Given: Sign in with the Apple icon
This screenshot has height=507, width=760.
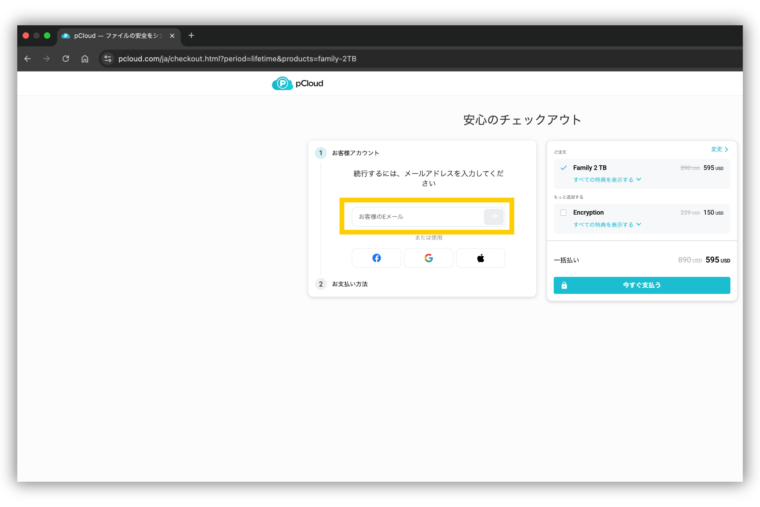Looking at the screenshot, I should [x=480, y=258].
